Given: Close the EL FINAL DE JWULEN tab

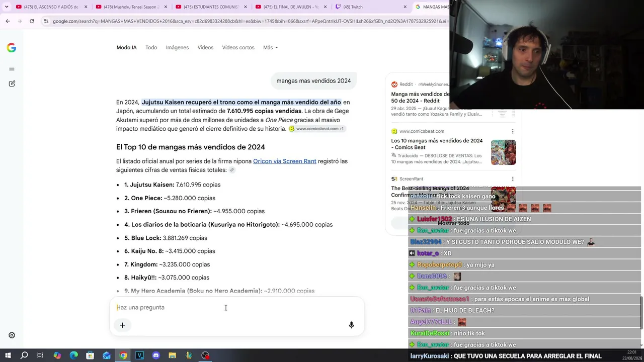Looking at the screenshot, I should (x=325, y=7).
